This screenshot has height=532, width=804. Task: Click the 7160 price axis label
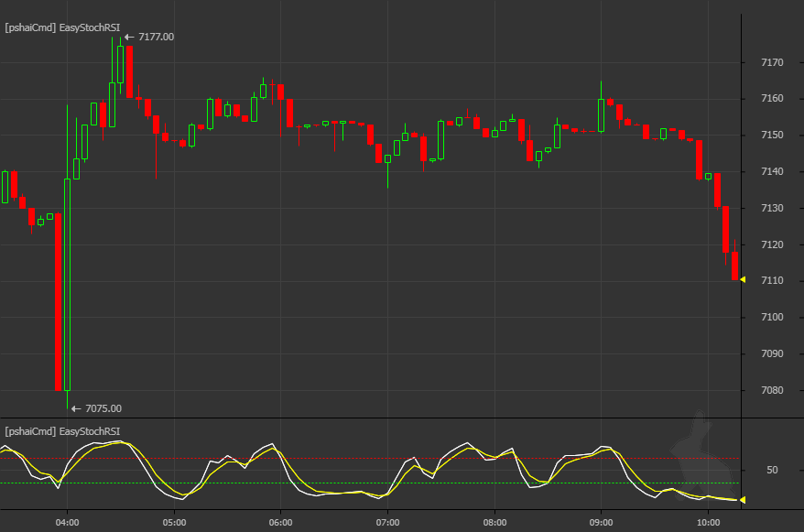tap(772, 98)
